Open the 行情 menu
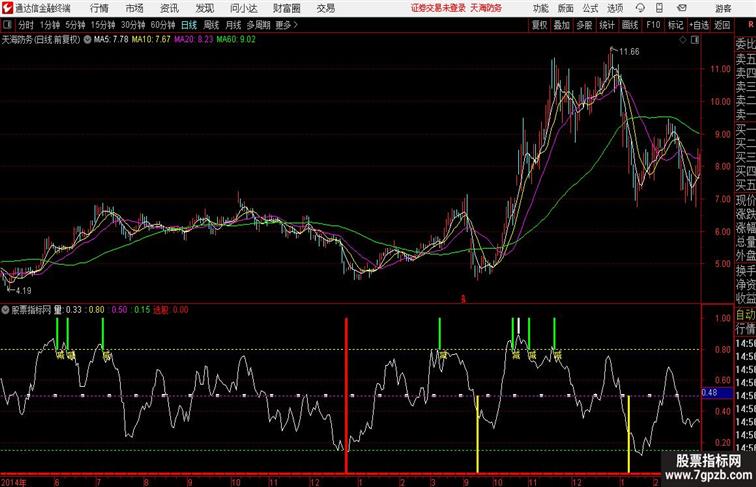 99,8
